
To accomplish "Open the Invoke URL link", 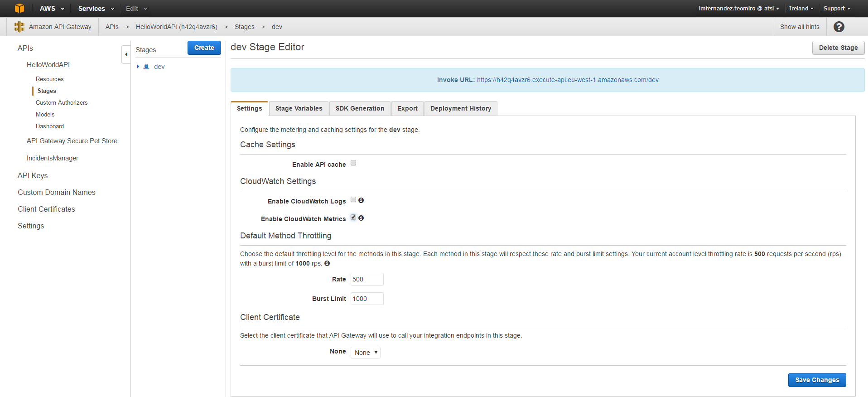I will point(568,80).
